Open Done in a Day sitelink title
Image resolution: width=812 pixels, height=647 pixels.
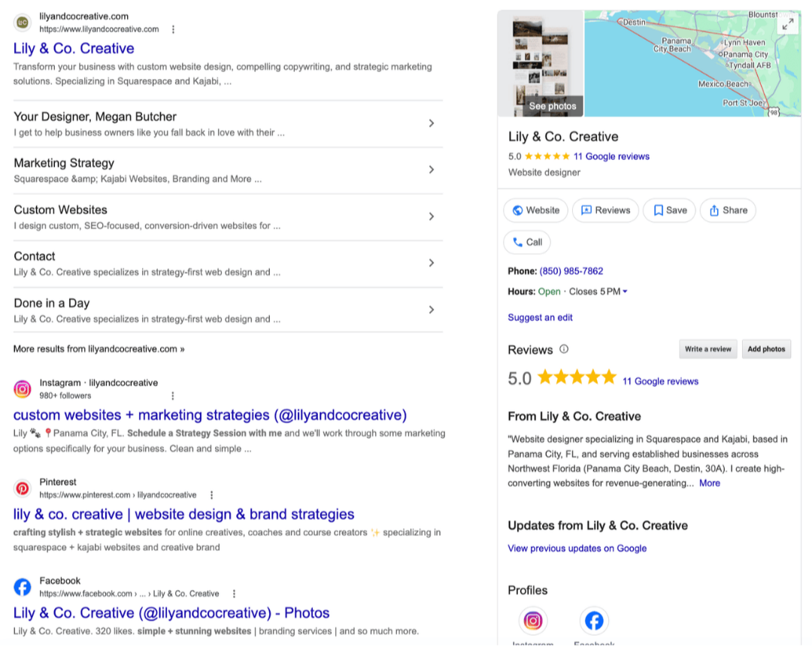[51, 303]
